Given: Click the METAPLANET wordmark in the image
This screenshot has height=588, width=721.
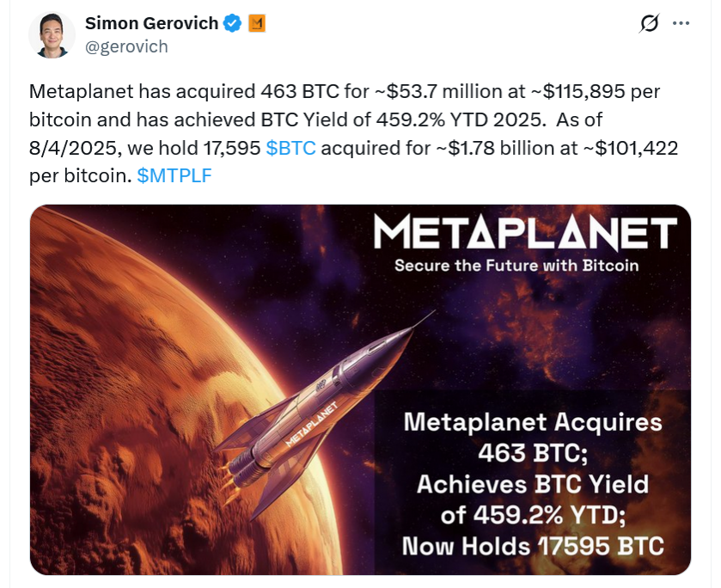Looking at the screenshot, I should (x=526, y=234).
